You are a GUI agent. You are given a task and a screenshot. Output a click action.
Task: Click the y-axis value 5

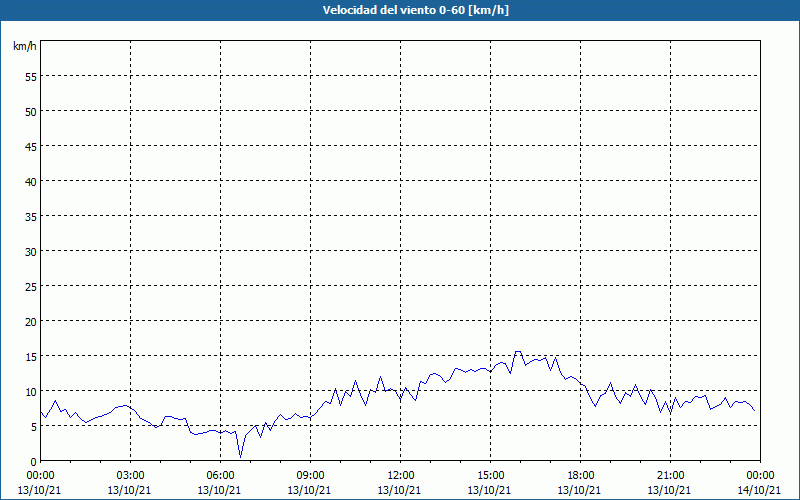point(34,427)
